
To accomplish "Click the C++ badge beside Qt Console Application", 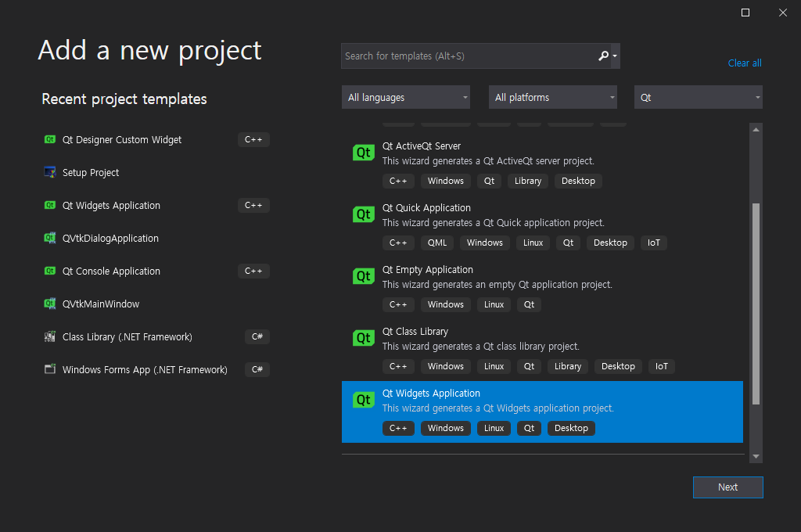I will (253, 271).
